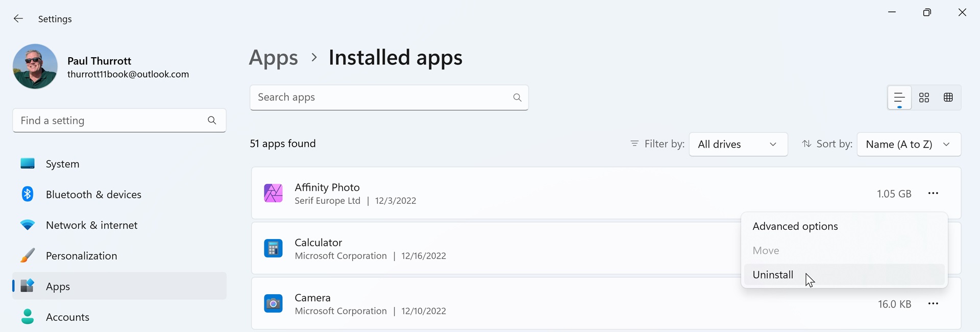
Task: Choose Uninstall from the context menu
Action: pyautogui.click(x=773, y=275)
